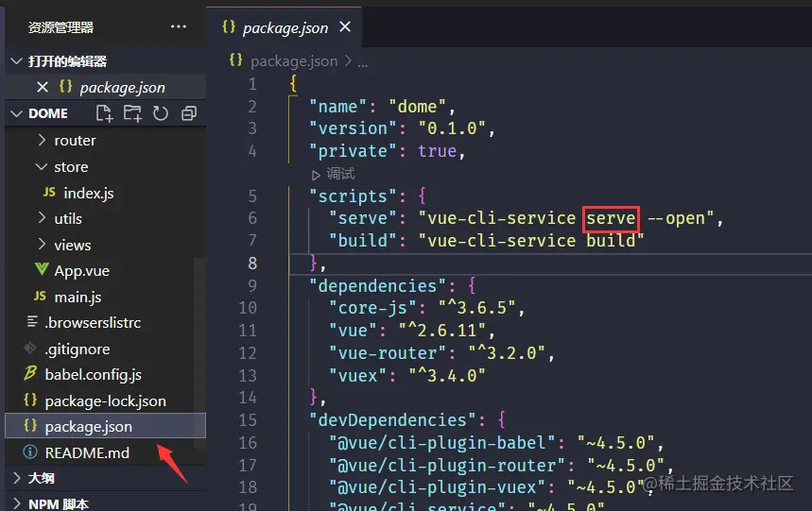Click line number 8 in the gutter
This screenshot has width=812, height=511.
(x=252, y=264)
